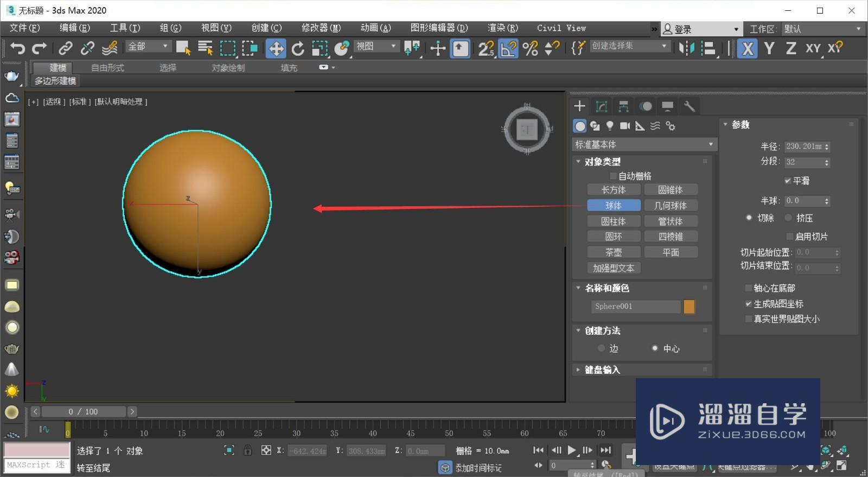This screenshot has width=868, height=477.
Task: Select the 边 creation method radio
Action: point(601,348)
